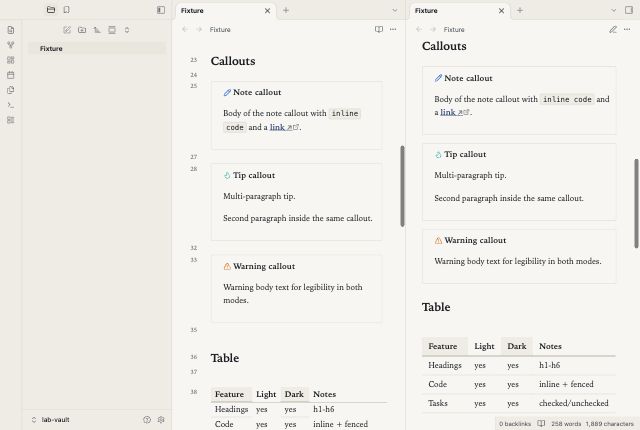640x430 pixels.
Task: Open graph view from the ribbon
Action: 11,45
